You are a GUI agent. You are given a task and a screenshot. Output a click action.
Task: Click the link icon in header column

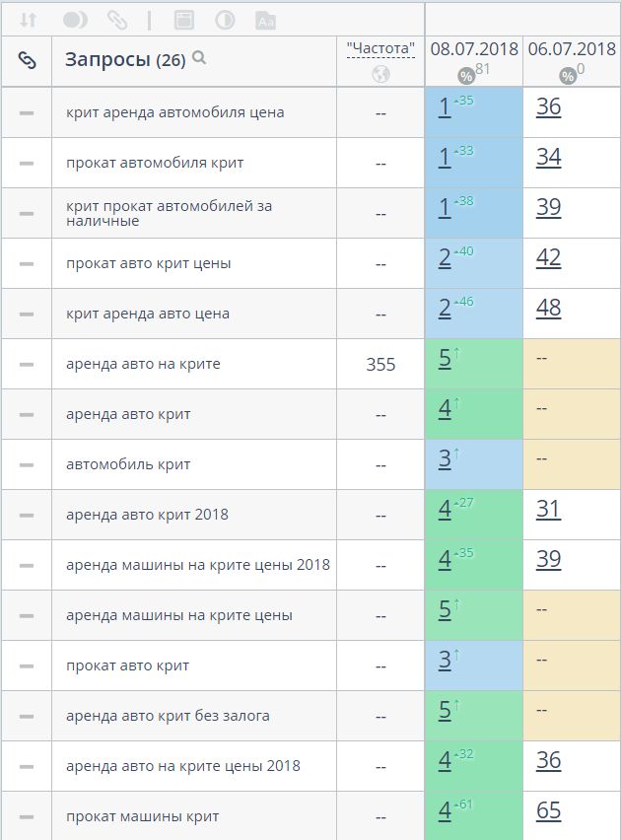27,60
